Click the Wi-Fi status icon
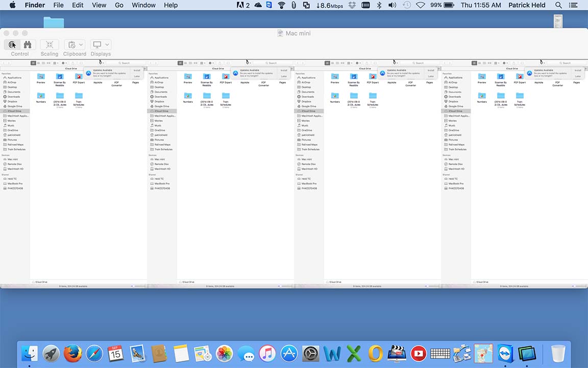This screenshot has height=368, width=588. (281, 5)
